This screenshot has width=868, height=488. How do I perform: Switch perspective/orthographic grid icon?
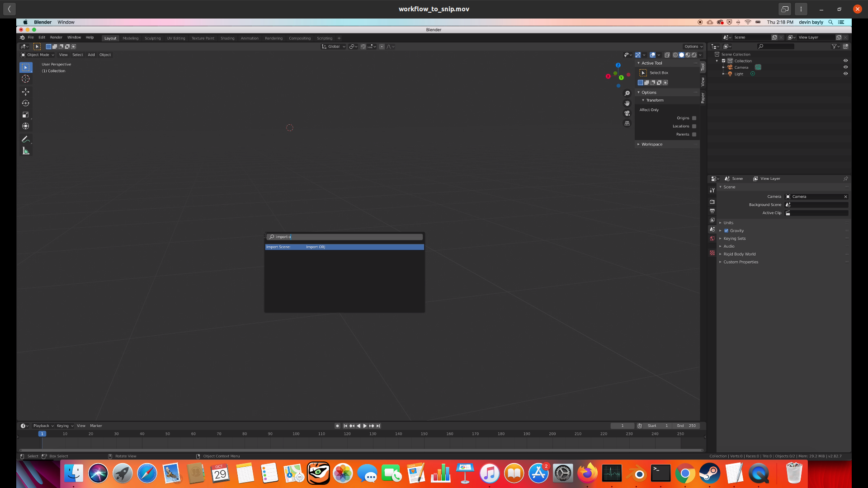[x=627, y=123]
